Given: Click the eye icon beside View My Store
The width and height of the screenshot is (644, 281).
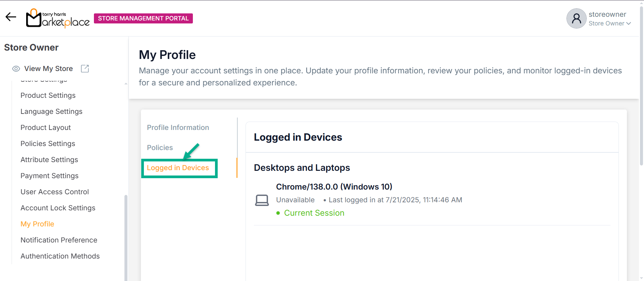Looking at the screenshot, I should [x=16, y=69].
